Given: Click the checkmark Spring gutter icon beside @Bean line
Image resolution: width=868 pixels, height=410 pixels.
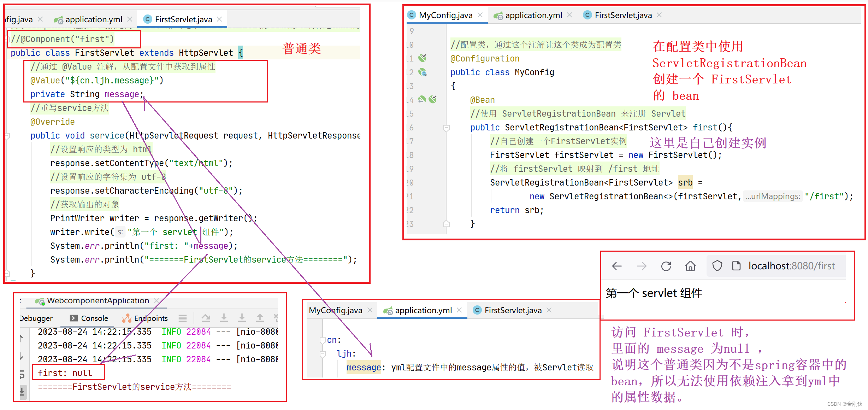Looking at the screenshot, I should click(433, 99).
